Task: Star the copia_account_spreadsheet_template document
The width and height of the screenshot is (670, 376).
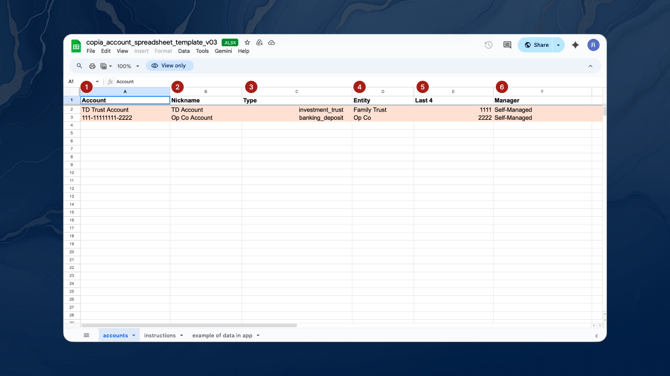Action: click(247, 42)
